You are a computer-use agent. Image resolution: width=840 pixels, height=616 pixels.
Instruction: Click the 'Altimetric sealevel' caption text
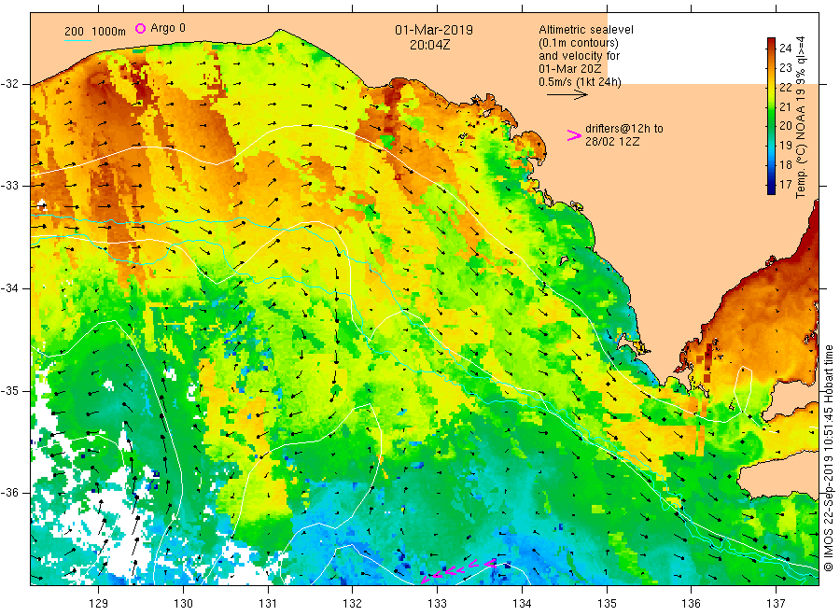585,30
